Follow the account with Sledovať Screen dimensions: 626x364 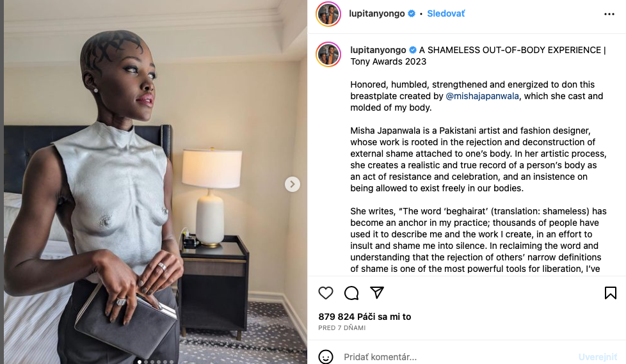[445, 13]
